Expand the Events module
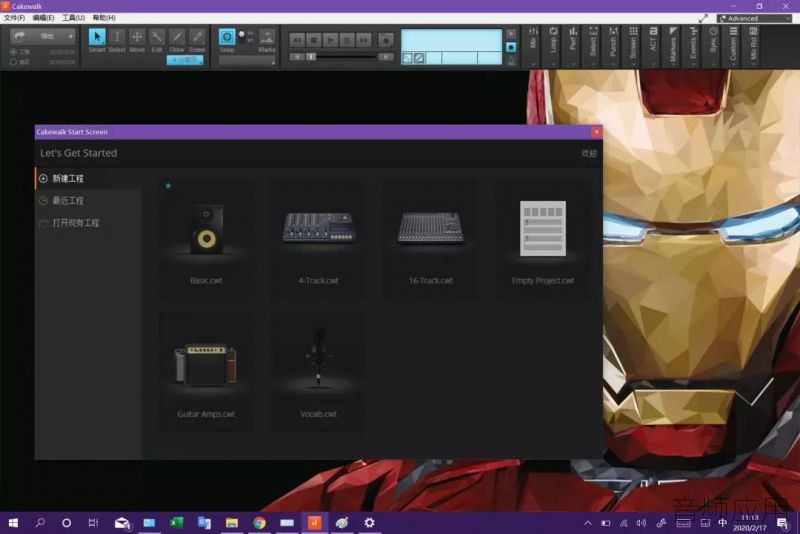This screenshot has height=534, width=800. 693,46
